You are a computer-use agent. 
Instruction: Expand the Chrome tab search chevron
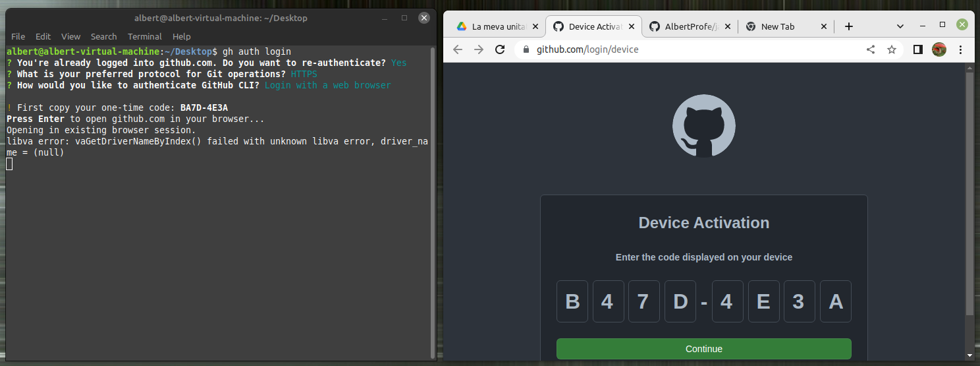(900, 26)
